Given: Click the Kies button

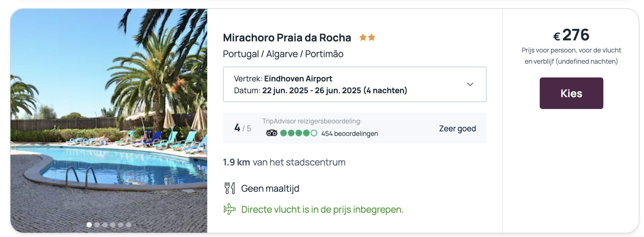Looking at the screenshot, I should 571,93.
